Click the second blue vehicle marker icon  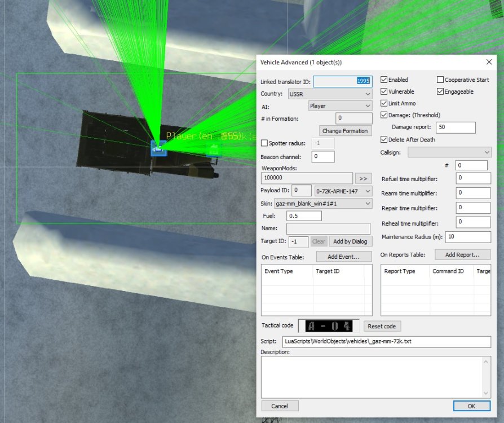[214, 149]
